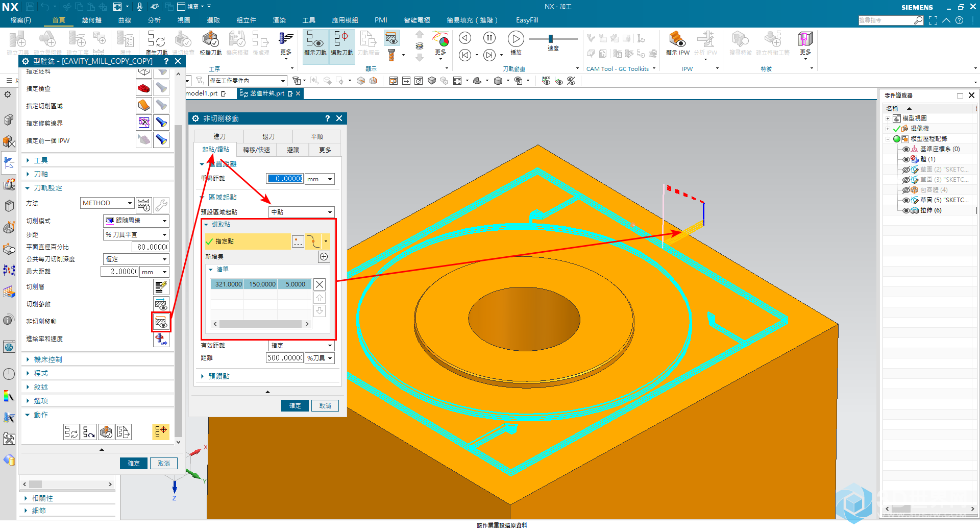Open the 檔案(F) menu
980x531 pixels.
click(20, 20)
